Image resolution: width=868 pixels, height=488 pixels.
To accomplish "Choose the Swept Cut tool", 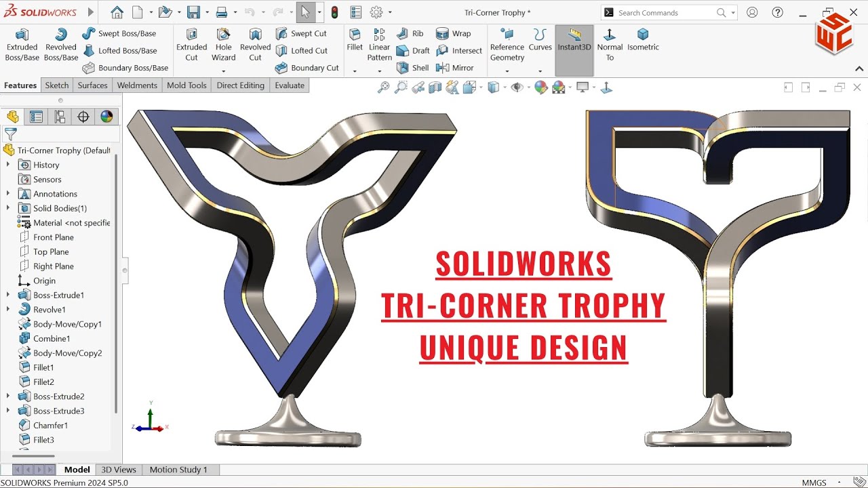I will (301, 33).
